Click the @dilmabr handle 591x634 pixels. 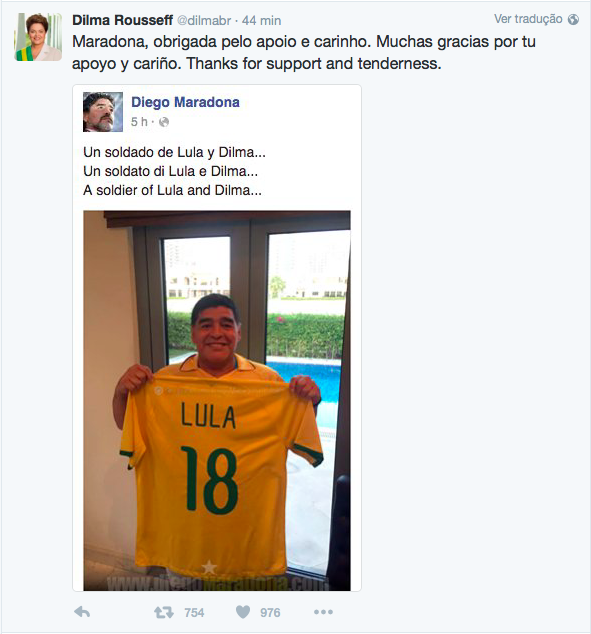(204, 21)
